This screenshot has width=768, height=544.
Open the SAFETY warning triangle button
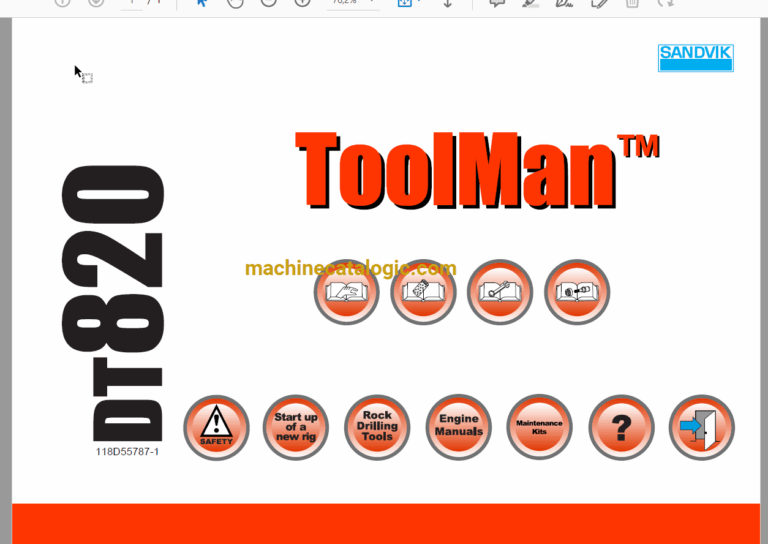pos(216,427)
